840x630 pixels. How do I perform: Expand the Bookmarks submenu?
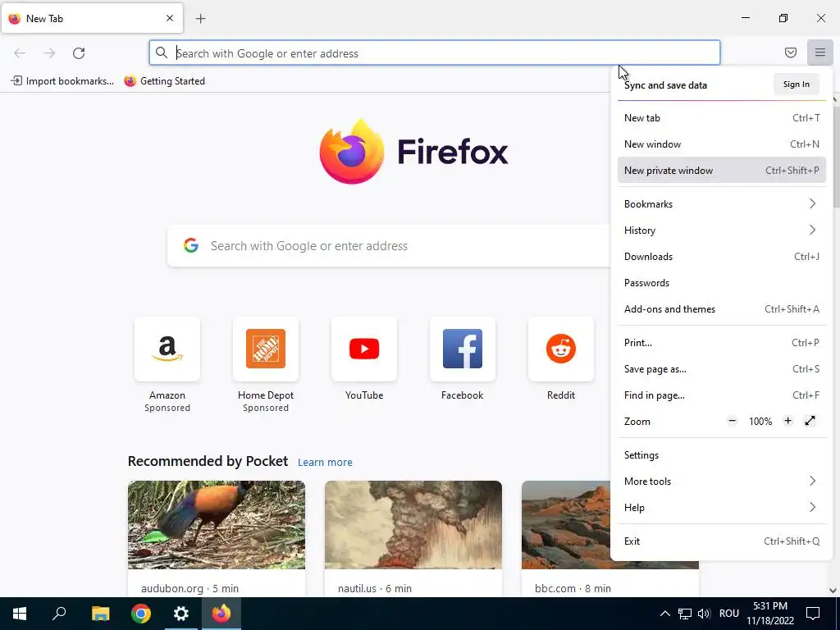(x=722, y=204)
